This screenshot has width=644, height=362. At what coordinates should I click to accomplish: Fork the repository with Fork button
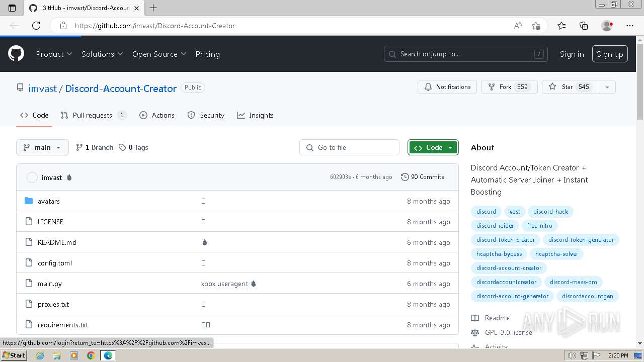coord(509,87)
